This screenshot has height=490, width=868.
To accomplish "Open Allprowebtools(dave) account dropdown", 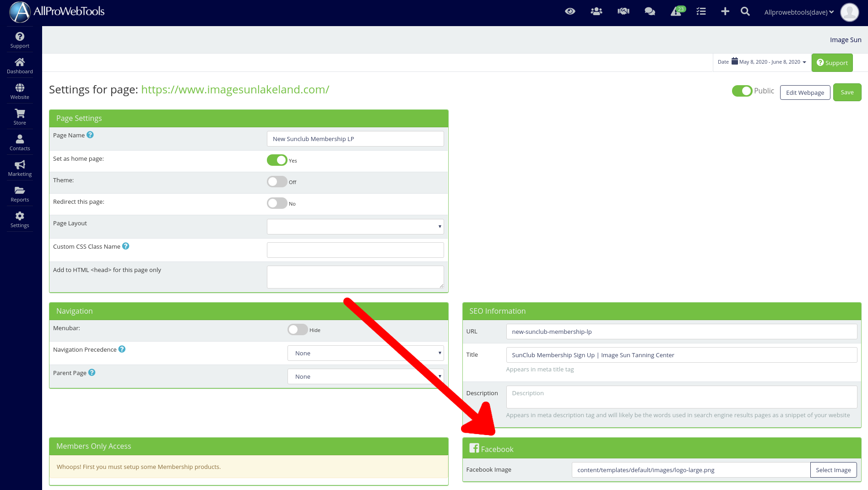I will (x=799, y=12).
